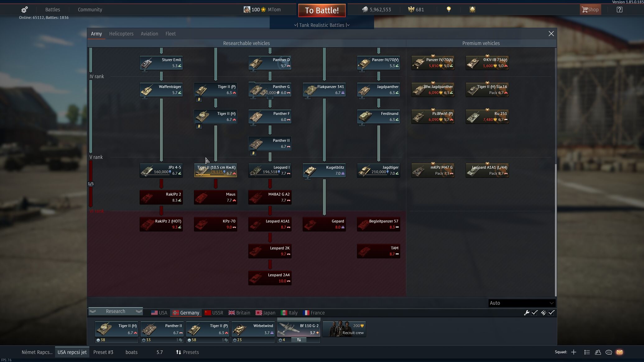Screen dimensions: 644x362
Task: Open the Auto dropdown
Action: (521, 303)
